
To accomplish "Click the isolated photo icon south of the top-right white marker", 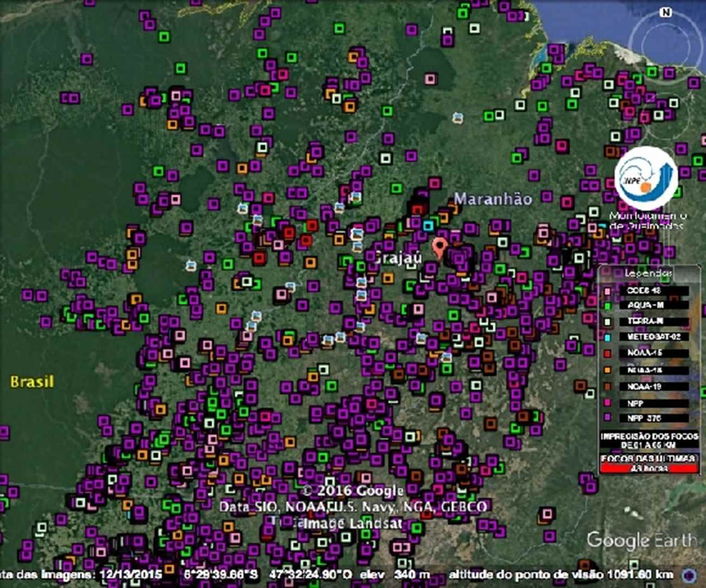I will click(458, 118).
